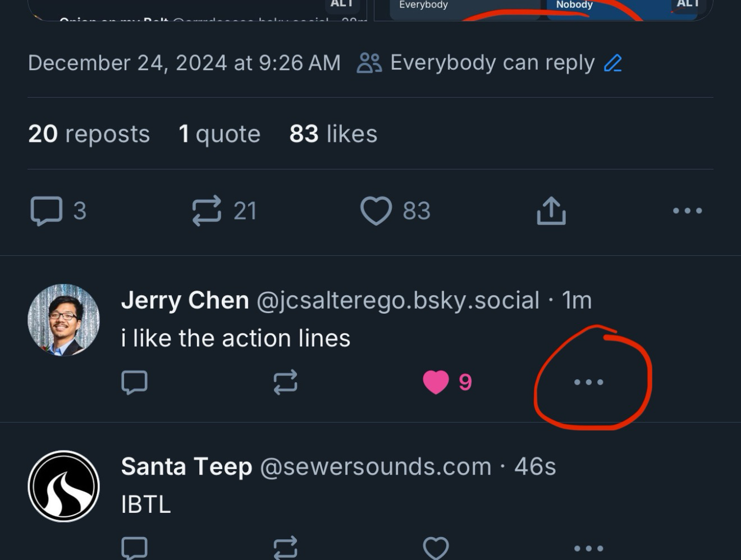This screenshot has width=741, height=560.
Task: Reply to Jerry Chen's comment
Action: 134,382
